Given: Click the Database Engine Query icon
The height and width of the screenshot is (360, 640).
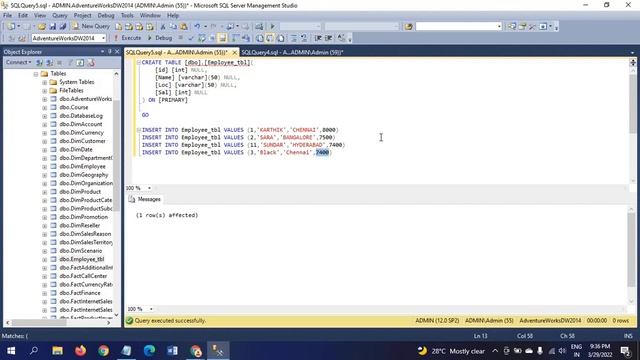Looking at the screenshot, I should (x=118, y=27).
